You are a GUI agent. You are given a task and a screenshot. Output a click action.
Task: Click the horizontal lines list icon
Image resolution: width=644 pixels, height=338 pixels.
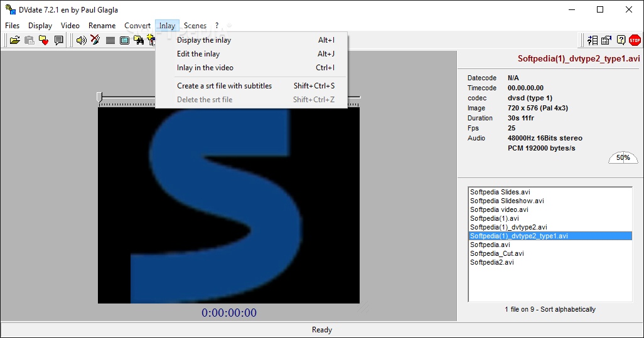(110, 40)
